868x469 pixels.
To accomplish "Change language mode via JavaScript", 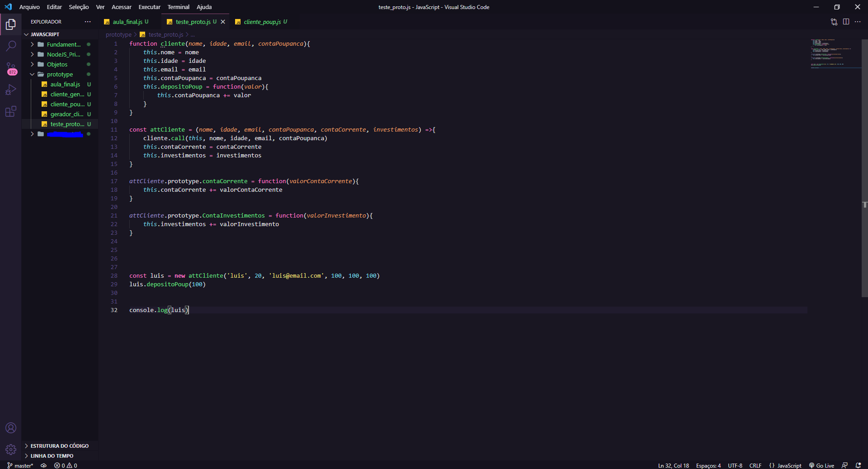I will [x=785, y=465].
